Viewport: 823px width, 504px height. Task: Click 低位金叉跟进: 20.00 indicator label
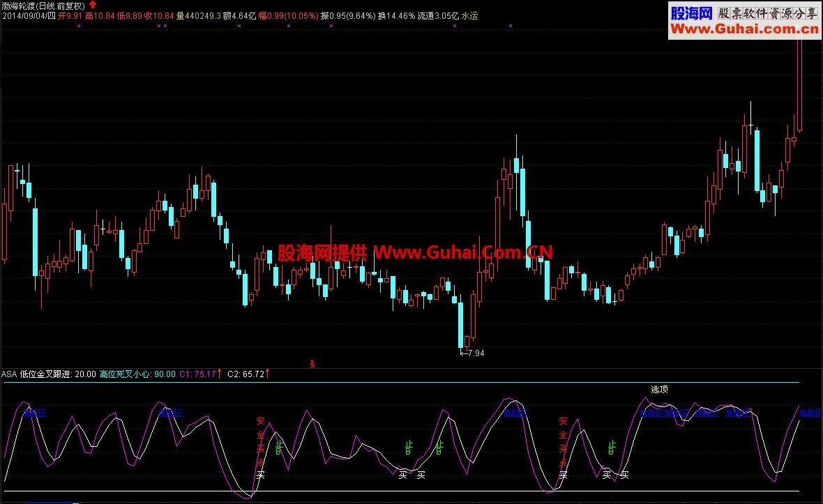(x=58, y=374)
